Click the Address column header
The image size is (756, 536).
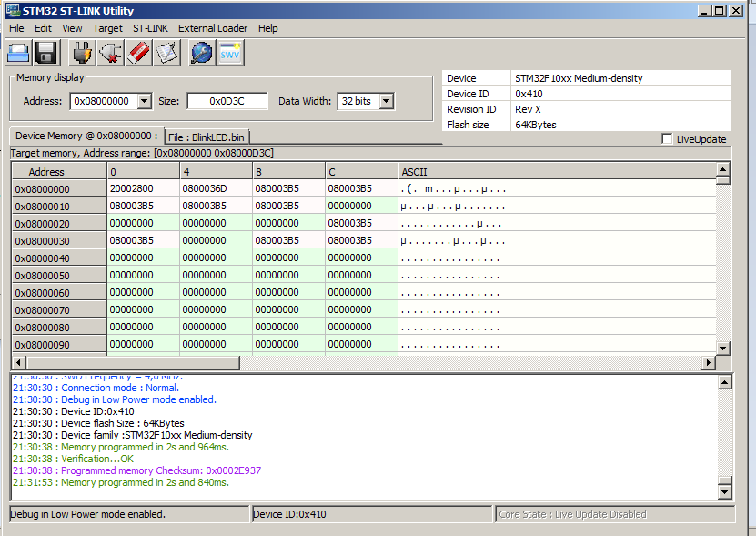tap(59, 172)
